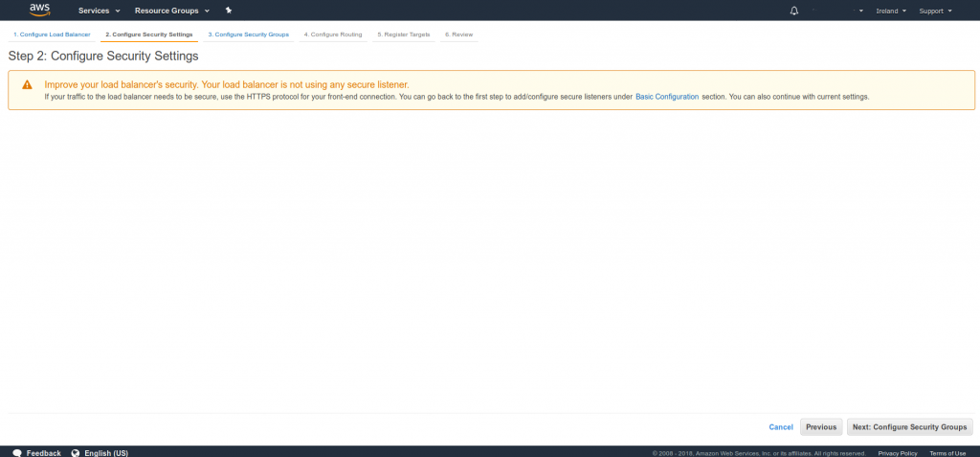
Task: Switch to step 3 Configure Security Groups tab
Action: point(248,34)
